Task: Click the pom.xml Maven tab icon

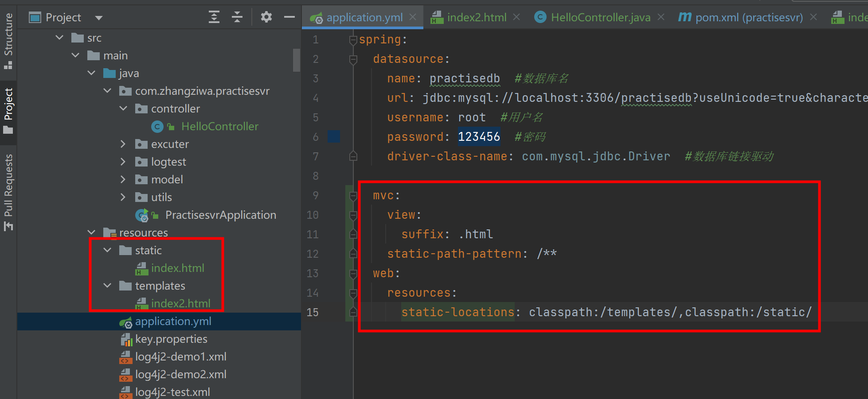Action: coord(684,17)
